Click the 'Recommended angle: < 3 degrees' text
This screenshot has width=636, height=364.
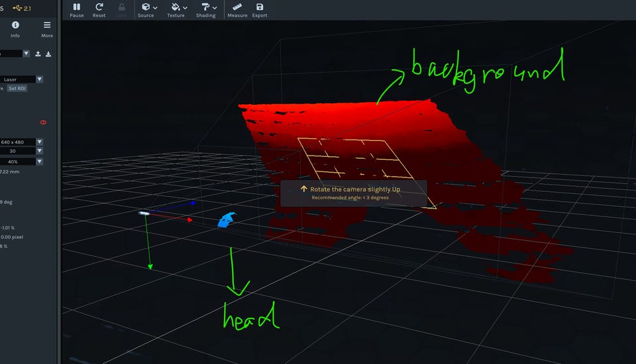350,198
